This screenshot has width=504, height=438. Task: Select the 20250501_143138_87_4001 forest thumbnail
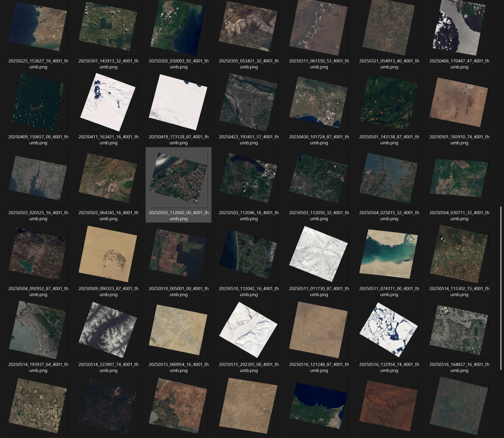pyautogui.click(x=389, y=102)
